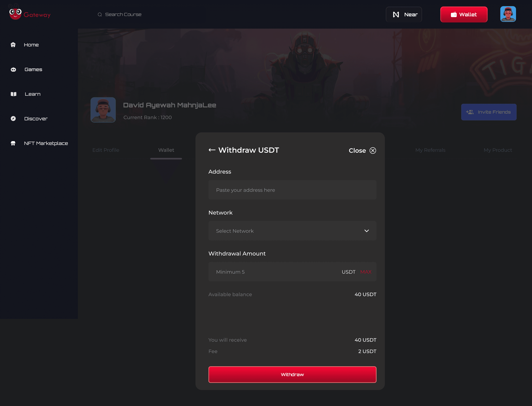Click the Discover compass icon

[13, 118]
